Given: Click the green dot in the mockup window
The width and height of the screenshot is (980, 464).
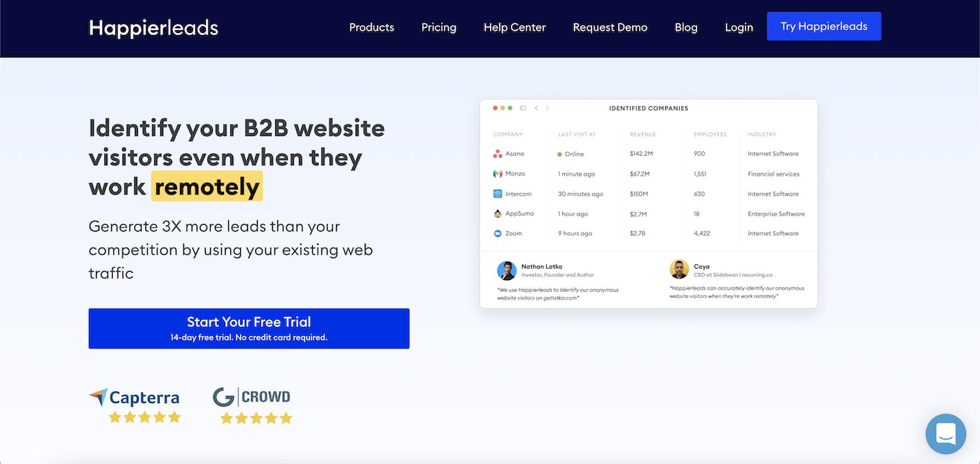Looking at the screenshot, I should 510,108.
